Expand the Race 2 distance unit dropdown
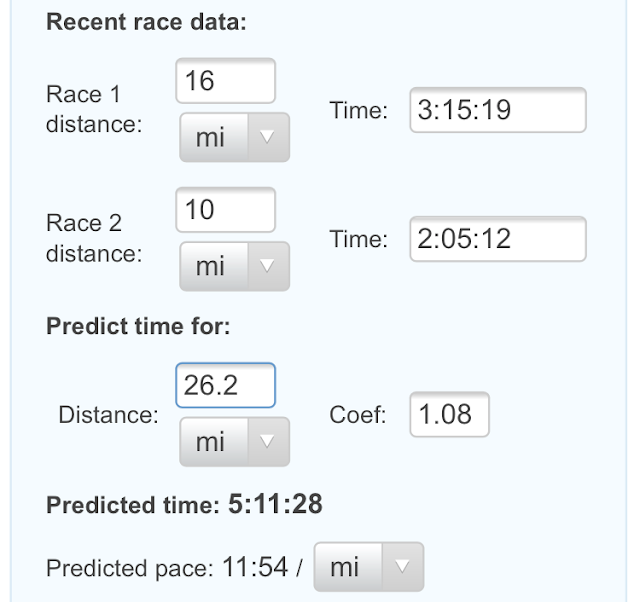The width and height of the screenshot is (640, 602). pyautogui.click(x=234, y=265)
